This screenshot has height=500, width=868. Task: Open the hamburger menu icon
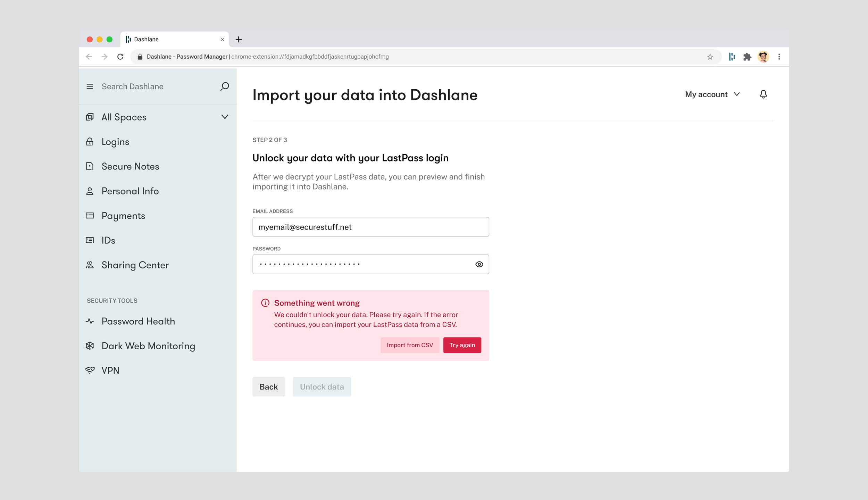pos(90,86)
